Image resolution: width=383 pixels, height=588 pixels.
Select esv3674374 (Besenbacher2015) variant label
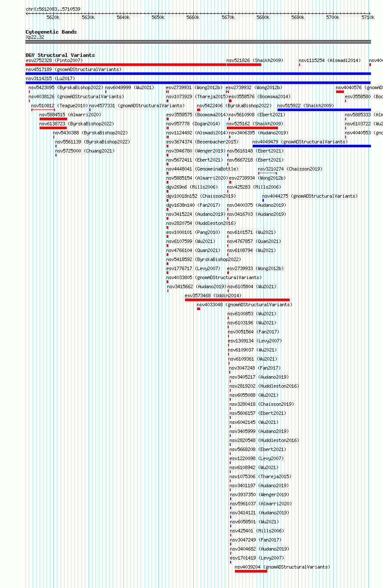point(202,142)
